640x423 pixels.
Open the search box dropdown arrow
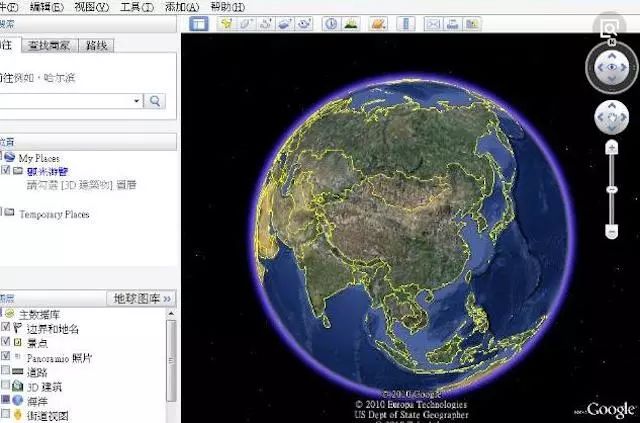coord(137,101)
